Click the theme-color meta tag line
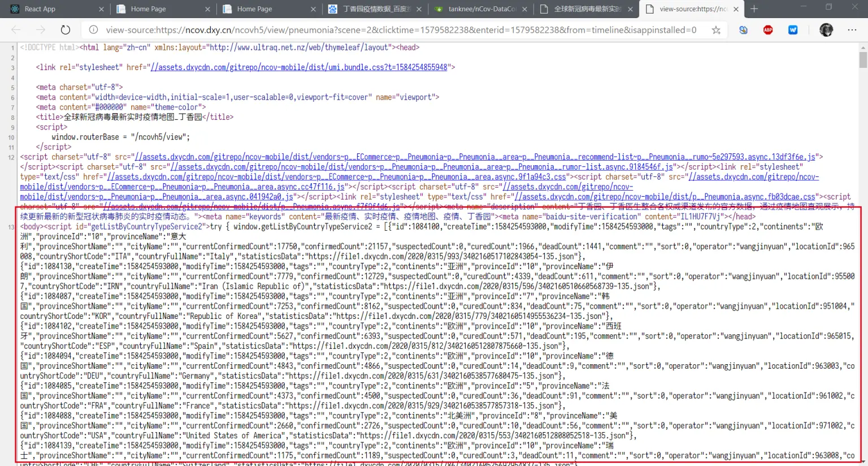Viewport: 868px width, 466px height. [121, 107]
